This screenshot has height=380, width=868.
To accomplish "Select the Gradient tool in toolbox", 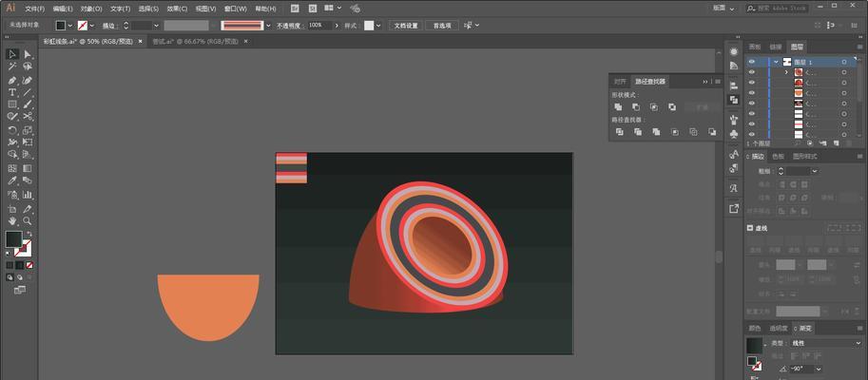I will click(x=28, y=168).
